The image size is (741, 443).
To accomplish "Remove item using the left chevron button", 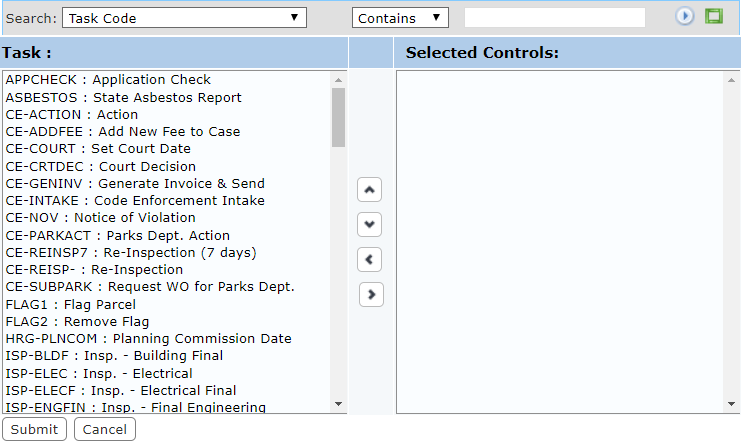I will [370, 260].
